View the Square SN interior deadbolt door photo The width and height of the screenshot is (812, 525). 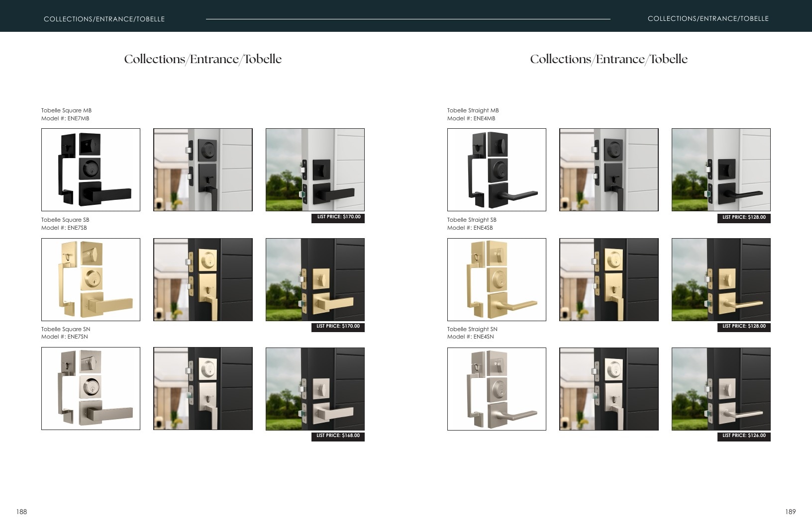coord(203,388)
